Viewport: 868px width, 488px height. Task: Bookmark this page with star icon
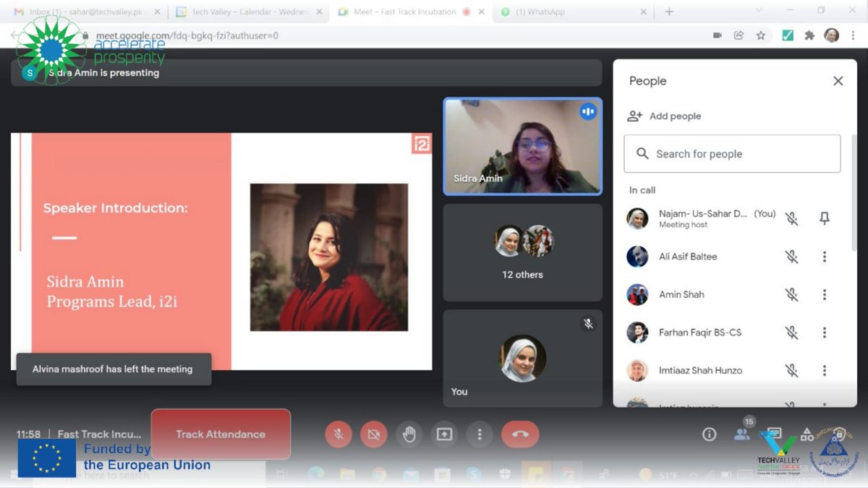[761, 35]
